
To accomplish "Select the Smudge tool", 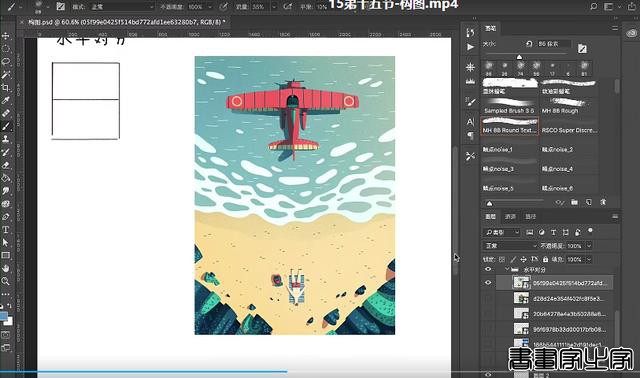I will [x=6, y=191].
